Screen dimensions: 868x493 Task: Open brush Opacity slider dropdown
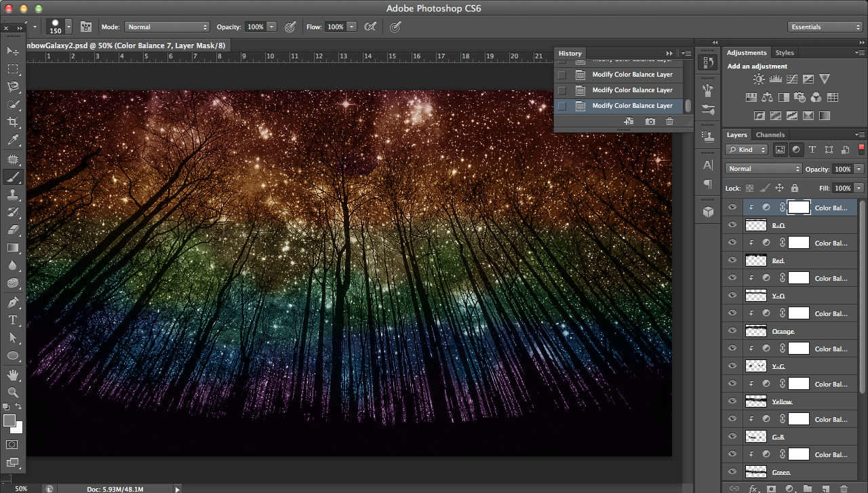pyautogui.click(x=272, y=27)
